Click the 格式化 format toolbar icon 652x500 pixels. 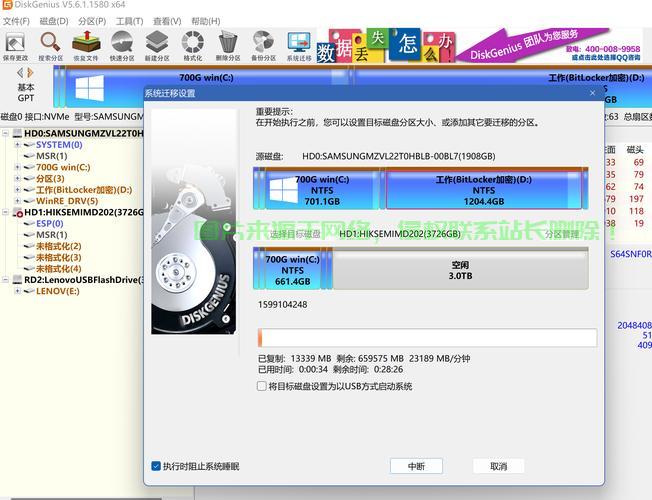[193, 45]
